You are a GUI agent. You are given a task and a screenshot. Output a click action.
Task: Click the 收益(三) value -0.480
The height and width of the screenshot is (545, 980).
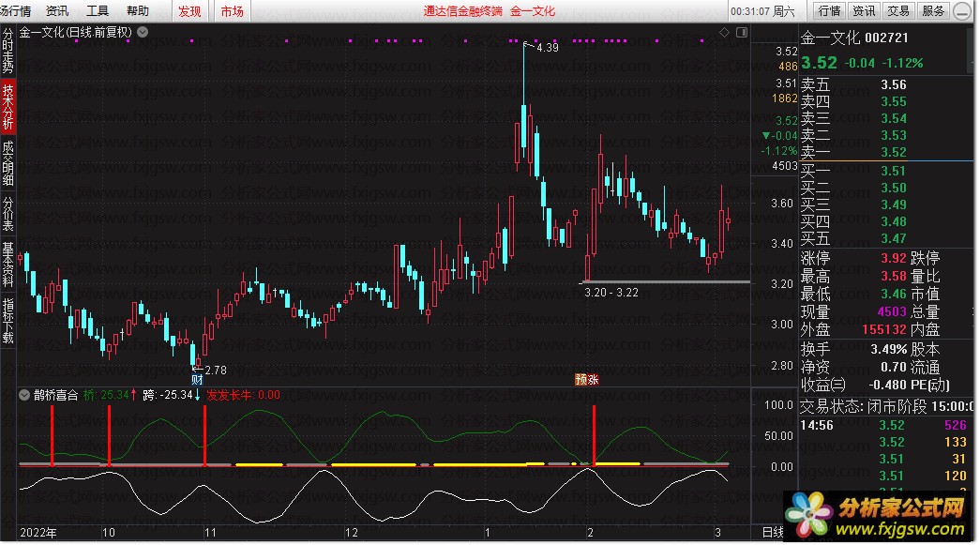pos(887,385)
